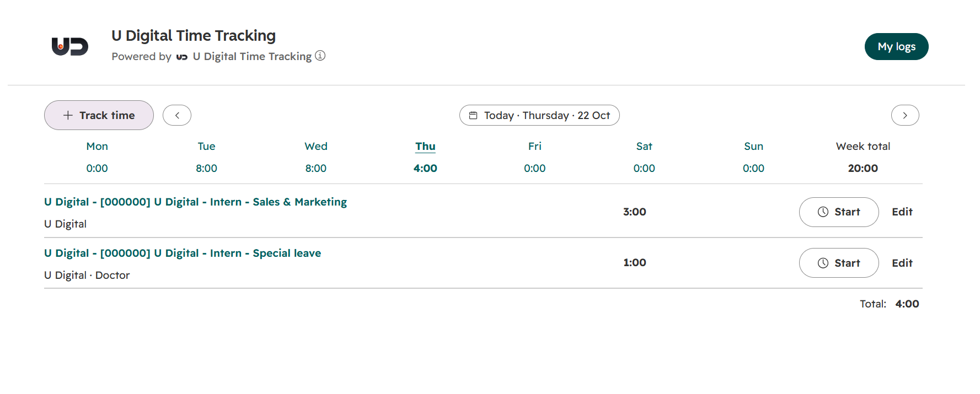The image size is (980, 394).
Task: Select the Sun day tab
Action: coord(753,157)
